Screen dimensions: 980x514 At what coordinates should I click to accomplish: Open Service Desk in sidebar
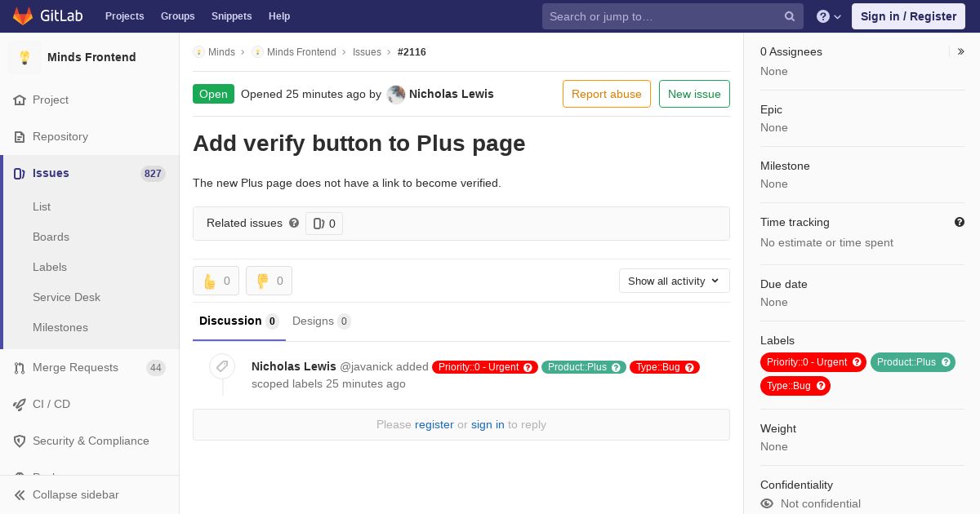coord(66,297)
